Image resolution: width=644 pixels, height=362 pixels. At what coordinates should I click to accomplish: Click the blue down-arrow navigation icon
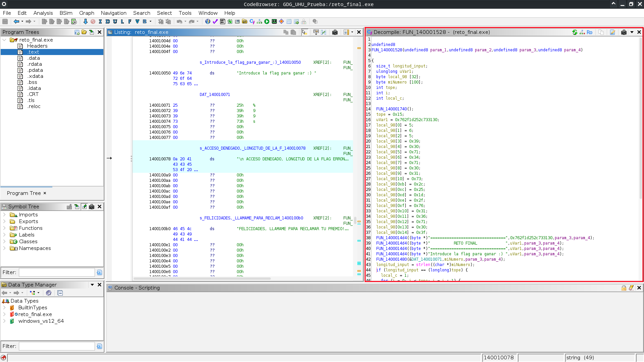click(86, 21)
